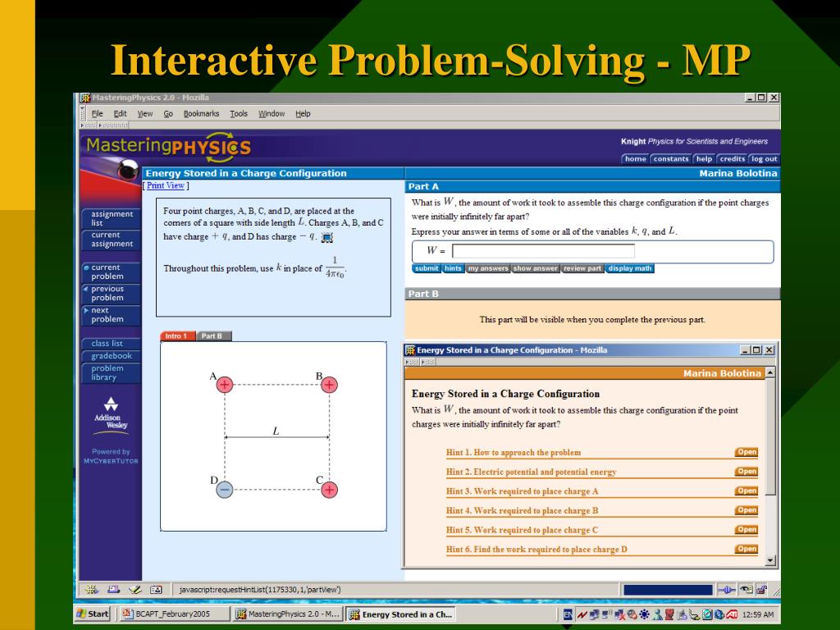840x630 pixels.
Task: Switch to Energy Stored taskbar item
Action: point(401,614)
